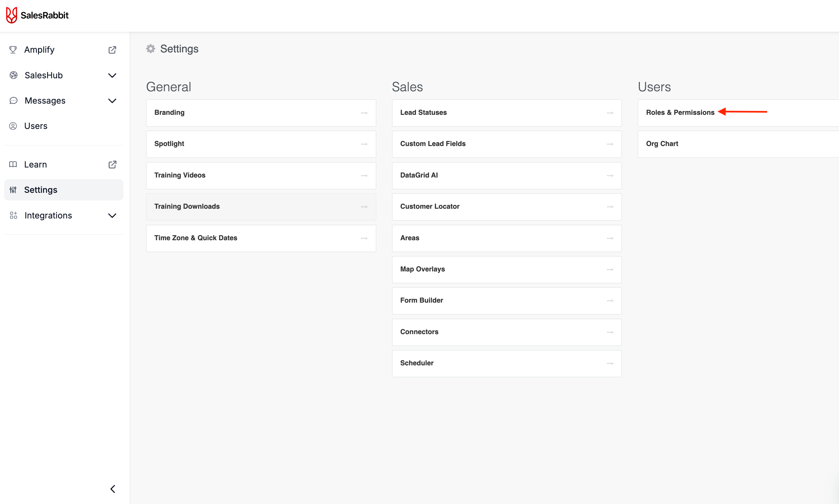
Task: Open Scheduler settings
Action: [x=507, y=364]
